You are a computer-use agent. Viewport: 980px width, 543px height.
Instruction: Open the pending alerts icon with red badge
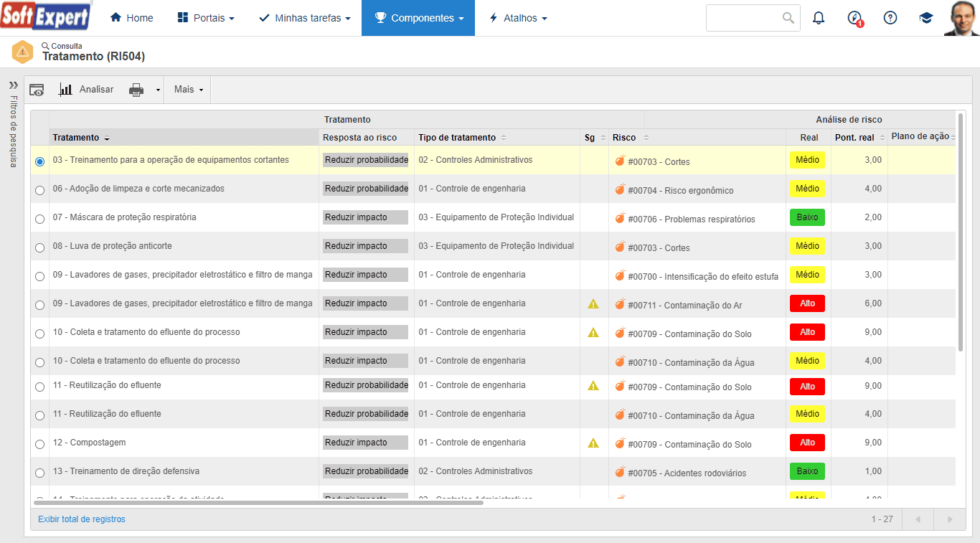(x=854, y=19)
